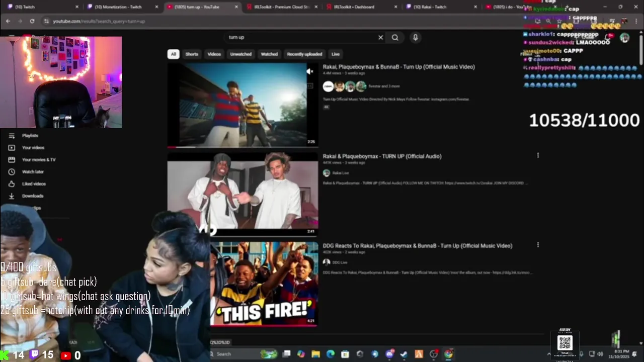Open File Explorer from taskbar

[315, 354]
